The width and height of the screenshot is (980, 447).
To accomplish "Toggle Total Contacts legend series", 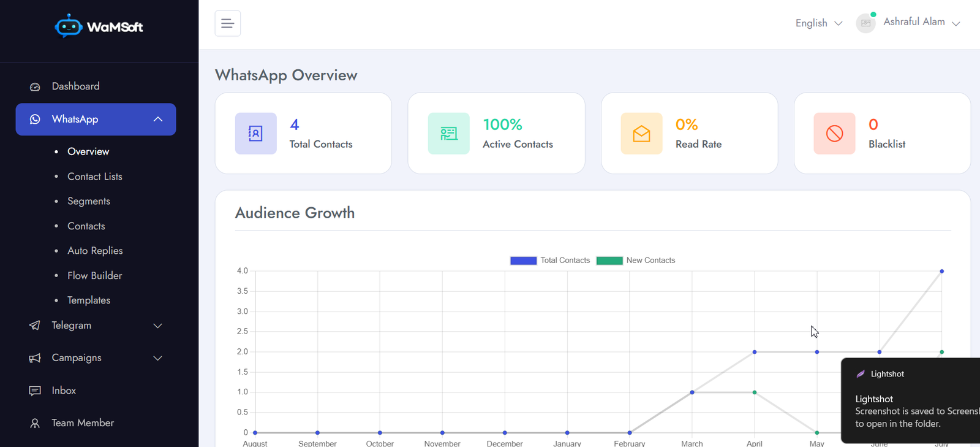I will point(550,261).
